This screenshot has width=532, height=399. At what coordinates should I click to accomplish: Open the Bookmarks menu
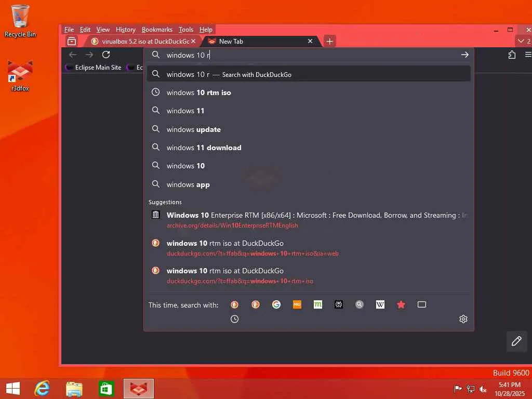[x=157, y=30]
